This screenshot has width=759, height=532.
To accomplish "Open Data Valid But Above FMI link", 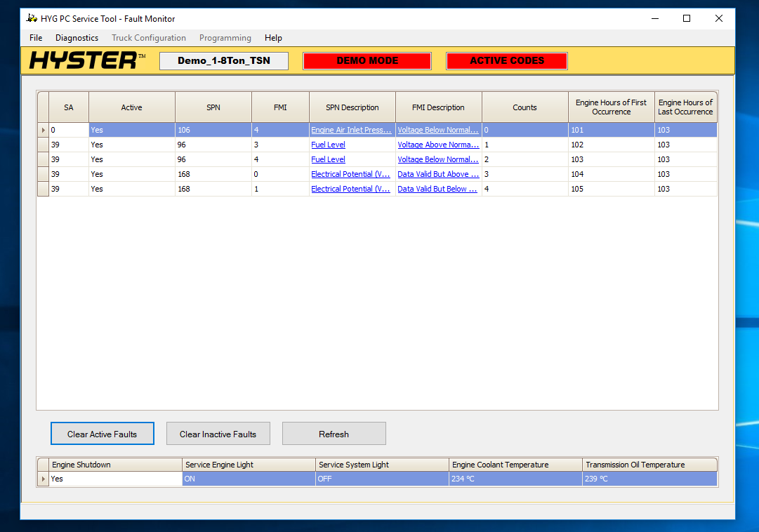I will (437, 174).
